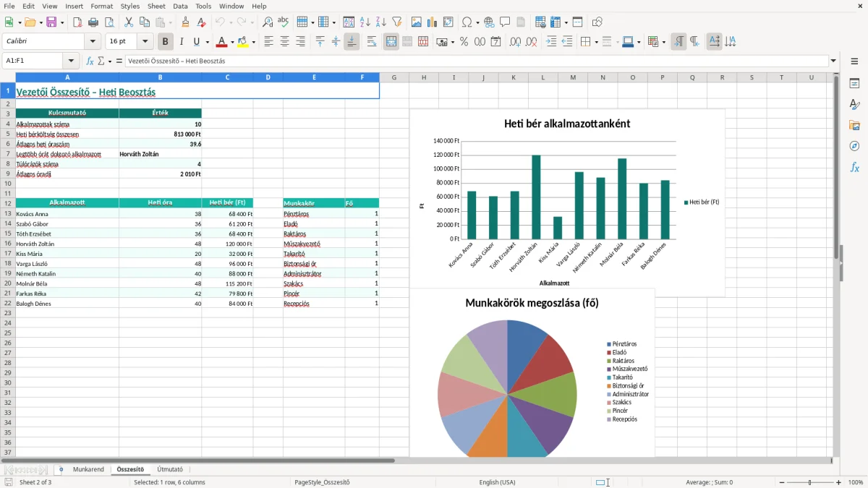Toggle Underline formatting
The width and height of the screenshot is (868, 488).
tap(197, 42)
